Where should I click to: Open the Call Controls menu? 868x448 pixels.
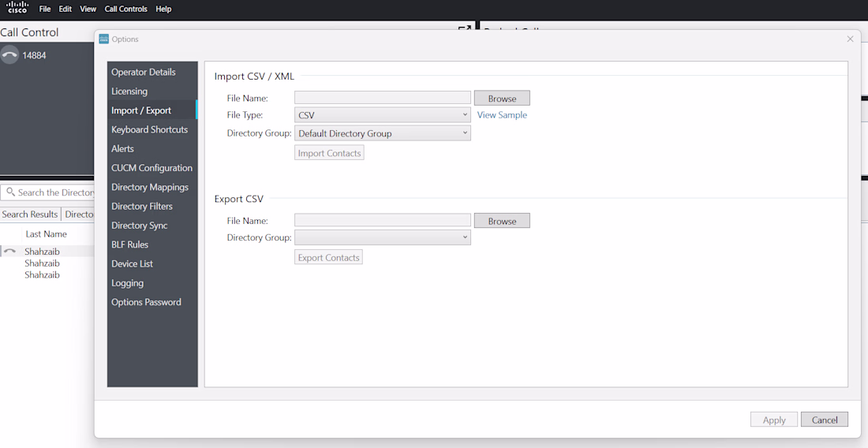pos(126,9)
